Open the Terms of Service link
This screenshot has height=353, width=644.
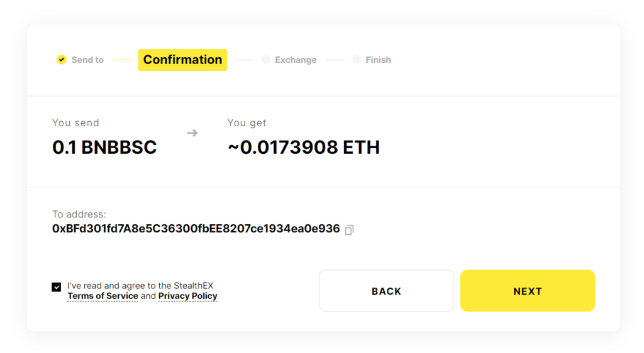pos(103,296)
